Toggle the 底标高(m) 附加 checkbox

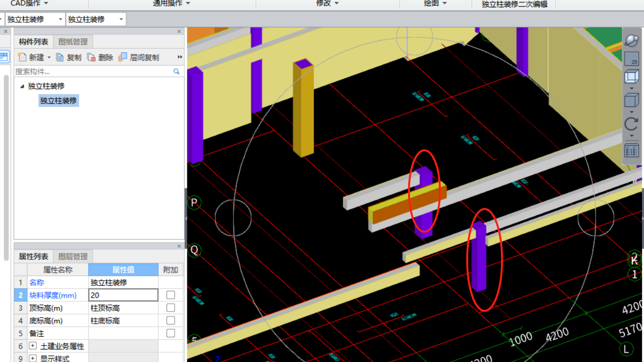click(170, 320)
